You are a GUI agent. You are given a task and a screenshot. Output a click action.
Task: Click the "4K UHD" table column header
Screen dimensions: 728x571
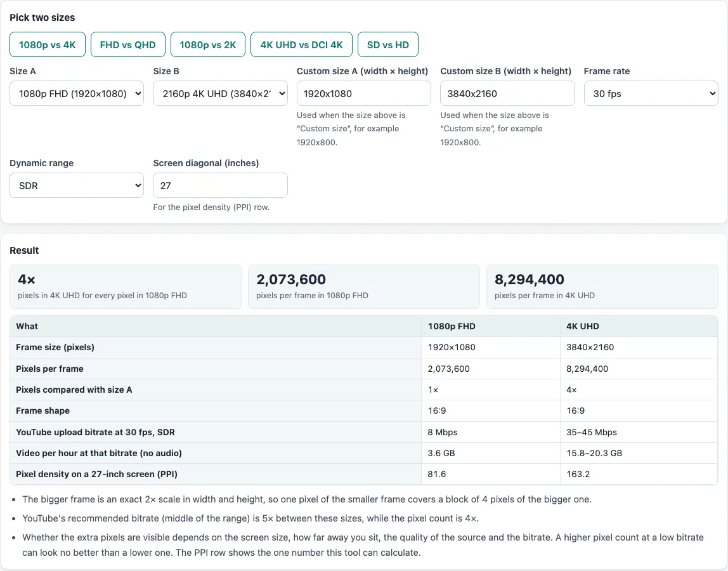coord(639,326)
